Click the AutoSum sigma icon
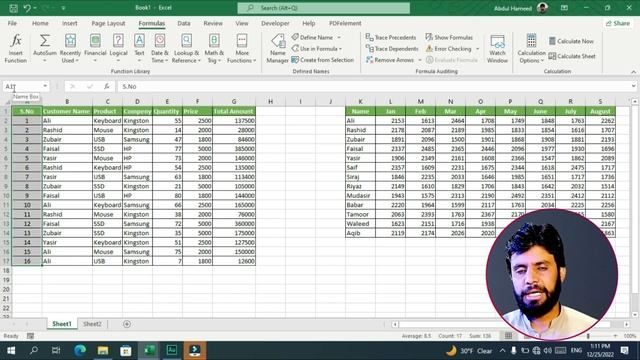Screen dimensions: 640x360 (44, 41)
